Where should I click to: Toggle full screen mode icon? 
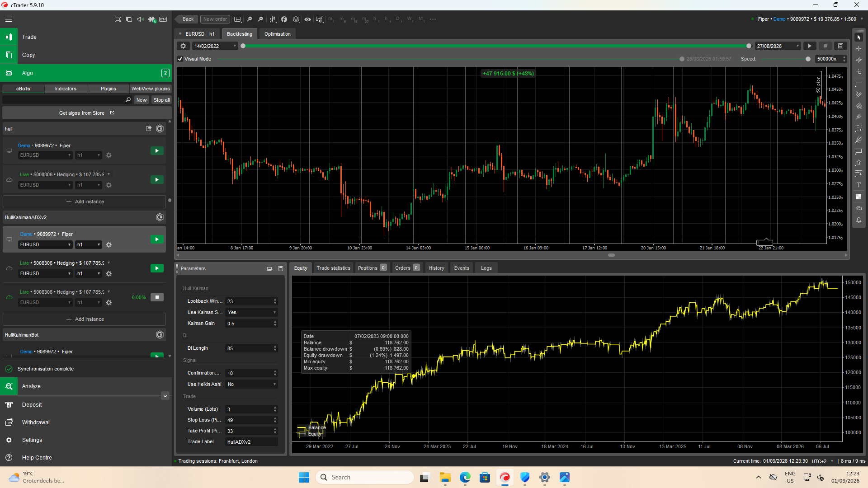click(118, 19)
